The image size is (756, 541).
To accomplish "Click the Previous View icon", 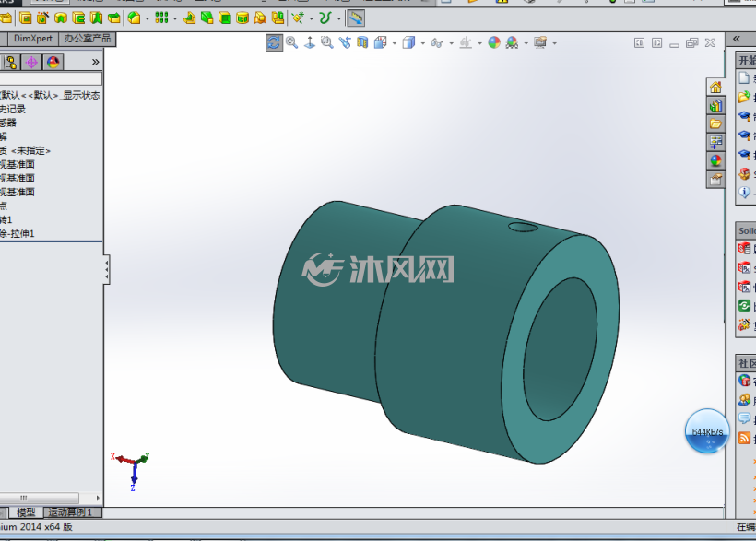I will click(345, 42).
